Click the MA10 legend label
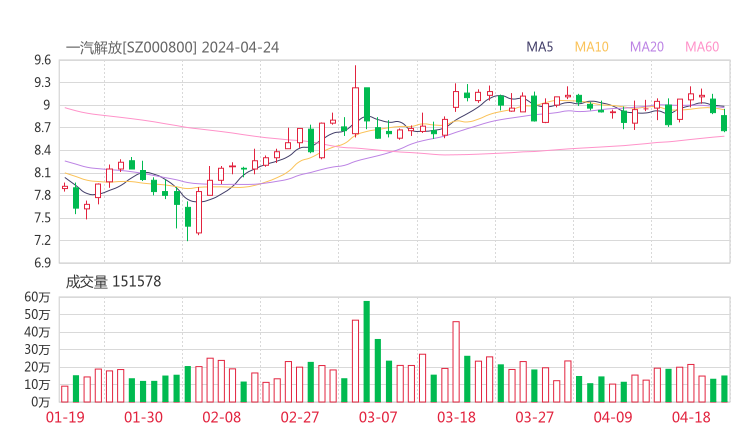The image size is (740, 440). [x=591, y=47]
